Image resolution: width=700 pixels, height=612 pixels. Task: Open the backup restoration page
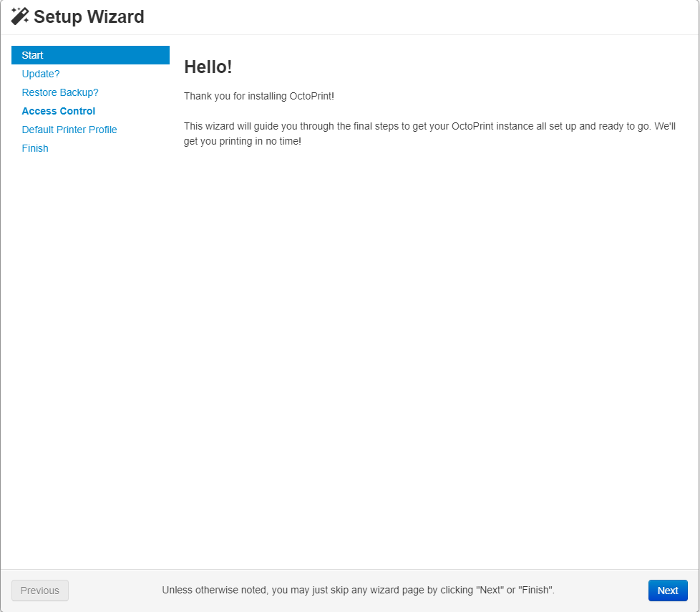(59, 92)
